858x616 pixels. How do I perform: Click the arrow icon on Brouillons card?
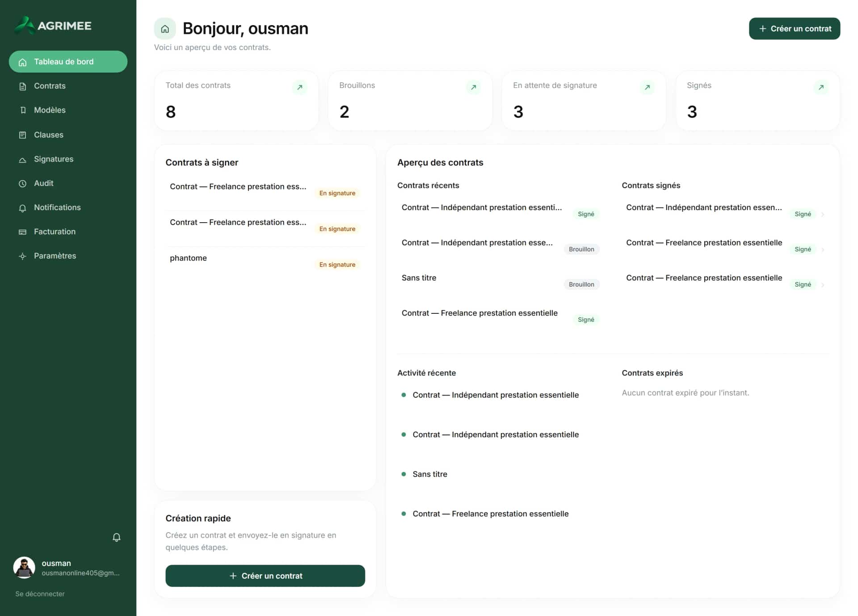click(474, 87)
